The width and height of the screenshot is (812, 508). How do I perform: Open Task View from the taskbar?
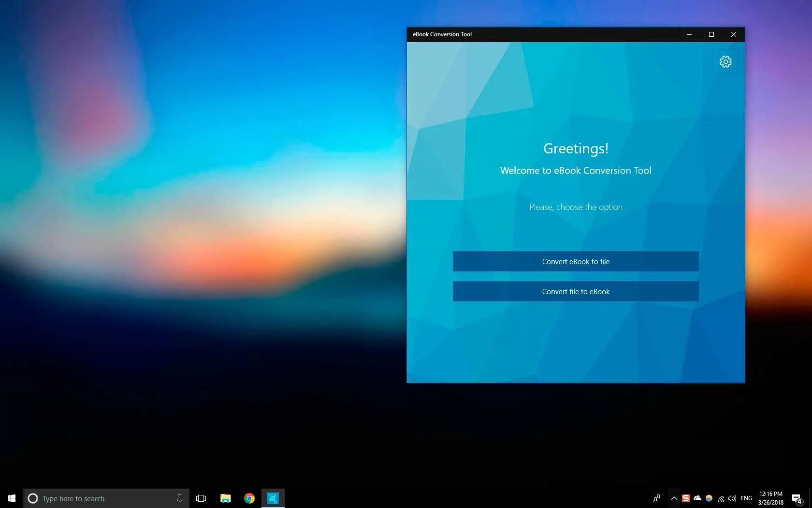click(201, 498)
